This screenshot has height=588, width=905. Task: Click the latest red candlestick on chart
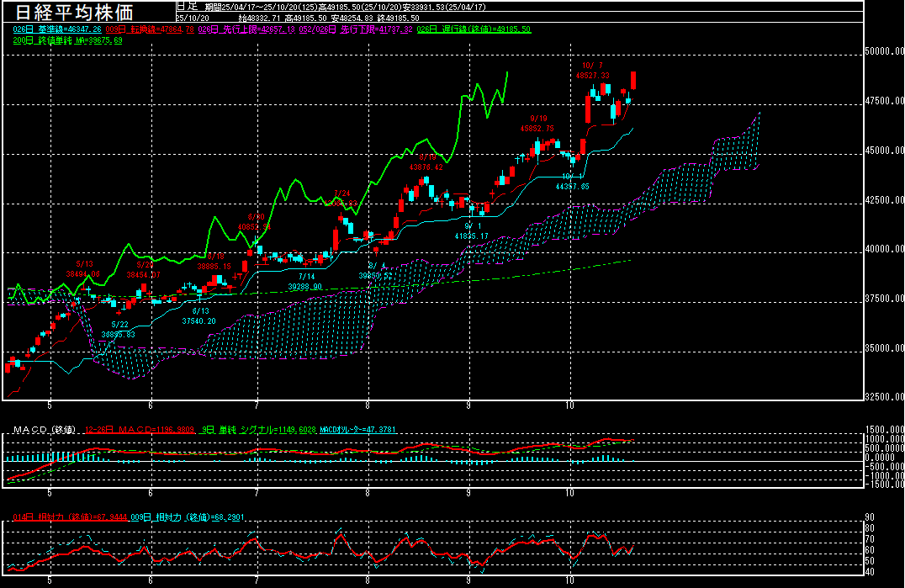(x=632, y=80)
